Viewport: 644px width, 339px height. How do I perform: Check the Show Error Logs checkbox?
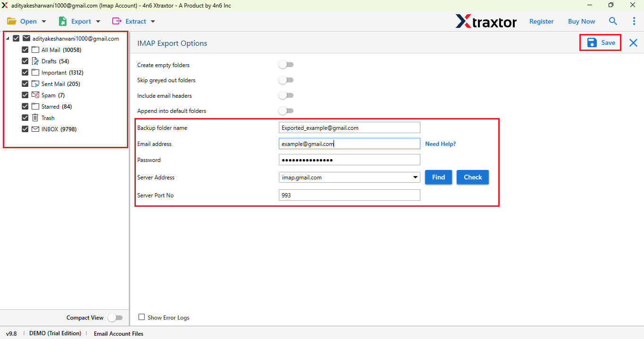point(141,317)
